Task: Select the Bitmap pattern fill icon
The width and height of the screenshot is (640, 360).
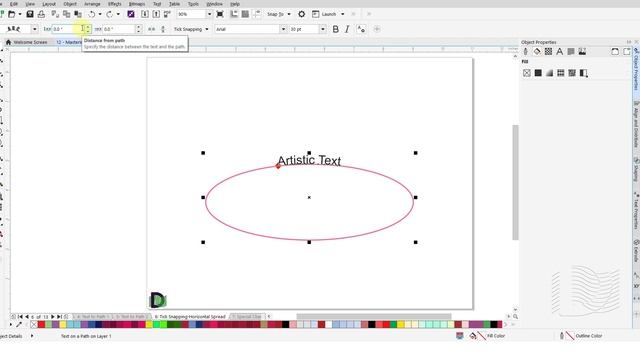Action: tap(572, 73)
